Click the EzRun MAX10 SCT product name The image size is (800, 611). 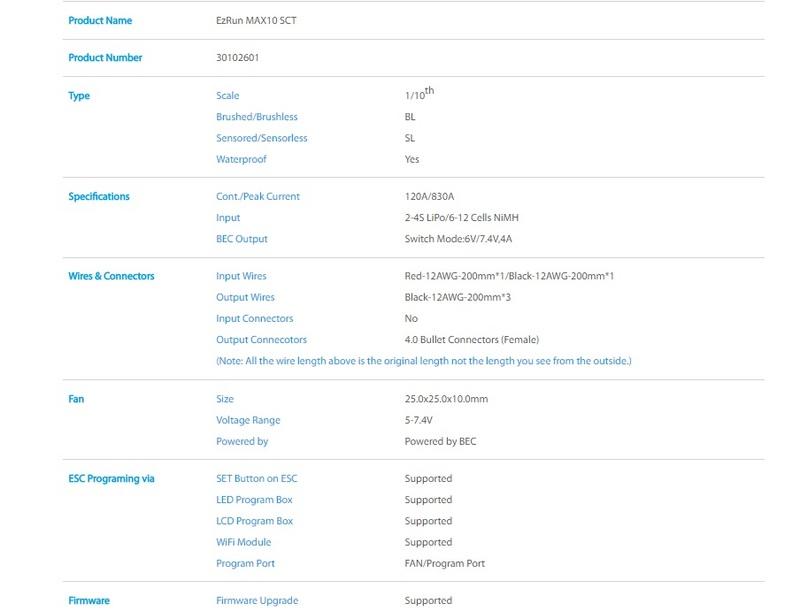coord(256,21)
